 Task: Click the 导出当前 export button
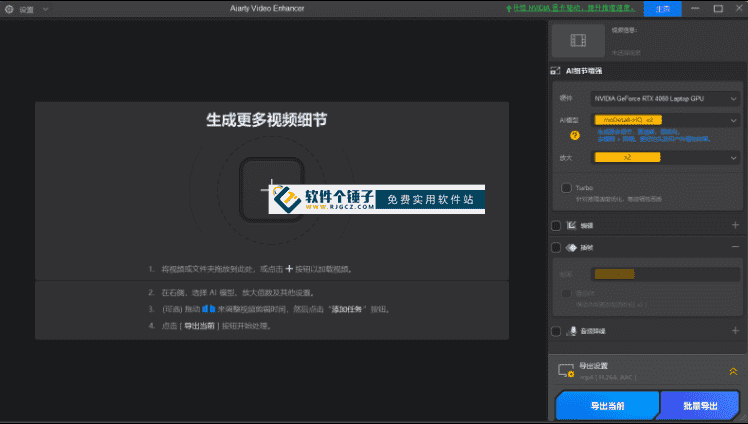point(607,406)
